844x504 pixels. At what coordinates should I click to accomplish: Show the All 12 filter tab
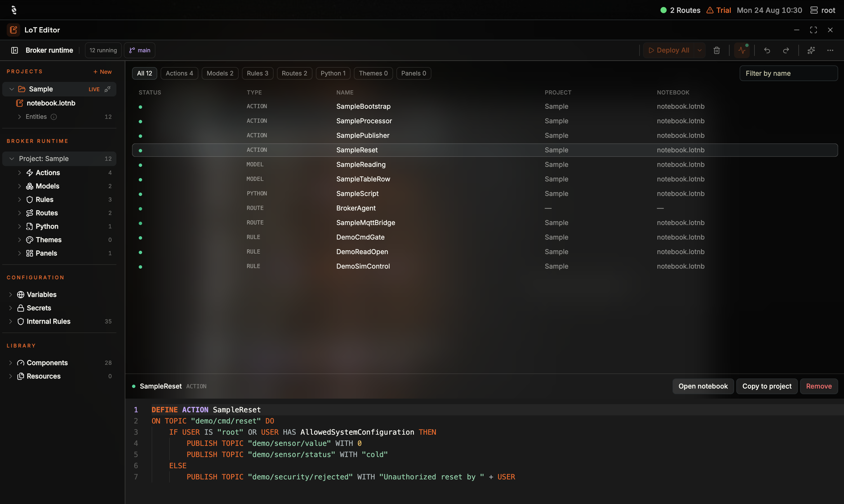click(x=144, y=73)
